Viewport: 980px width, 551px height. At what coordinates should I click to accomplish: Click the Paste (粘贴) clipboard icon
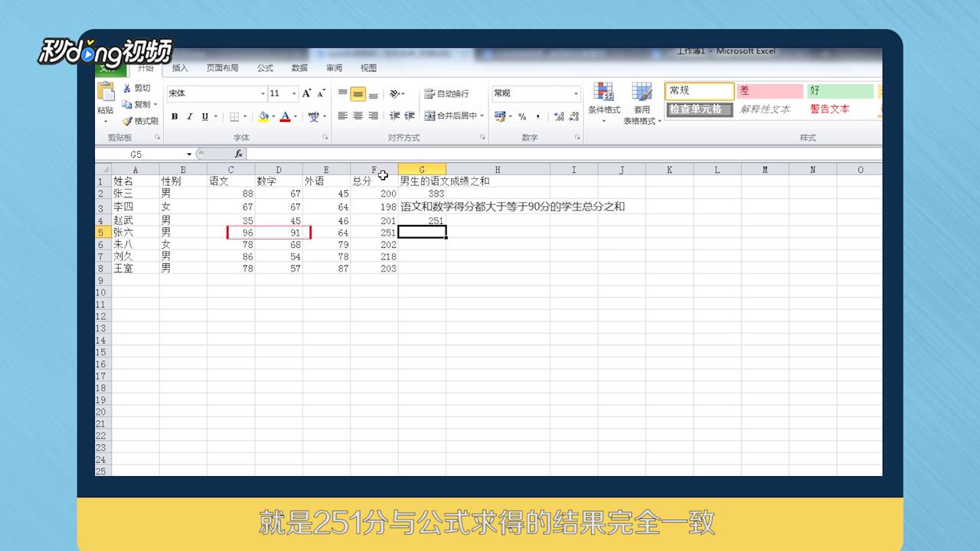tap(105, 93)
